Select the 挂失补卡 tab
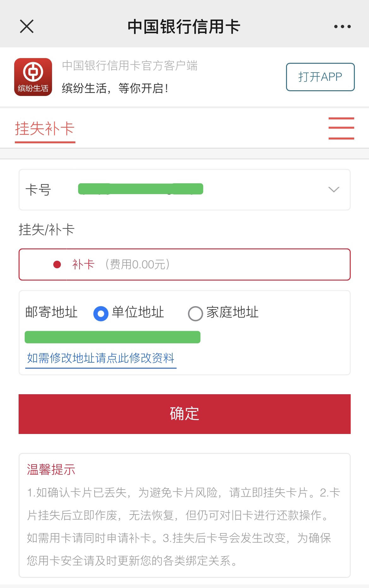 (x=45, y=129)
